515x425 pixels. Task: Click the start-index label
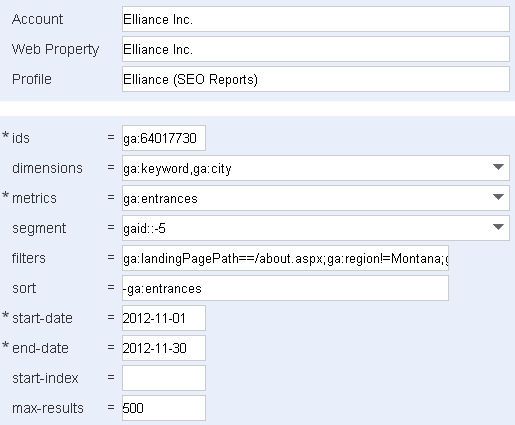[x=45, y=378]
